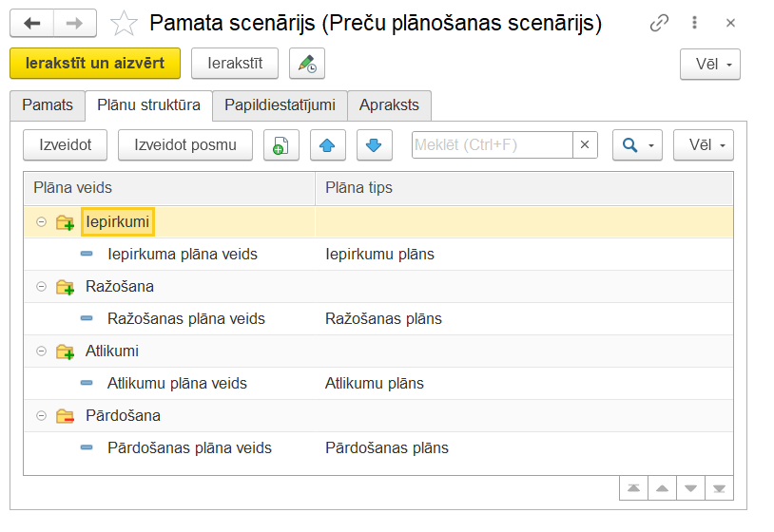Select the Atlikumu plāna veids row

click(177, 384)
